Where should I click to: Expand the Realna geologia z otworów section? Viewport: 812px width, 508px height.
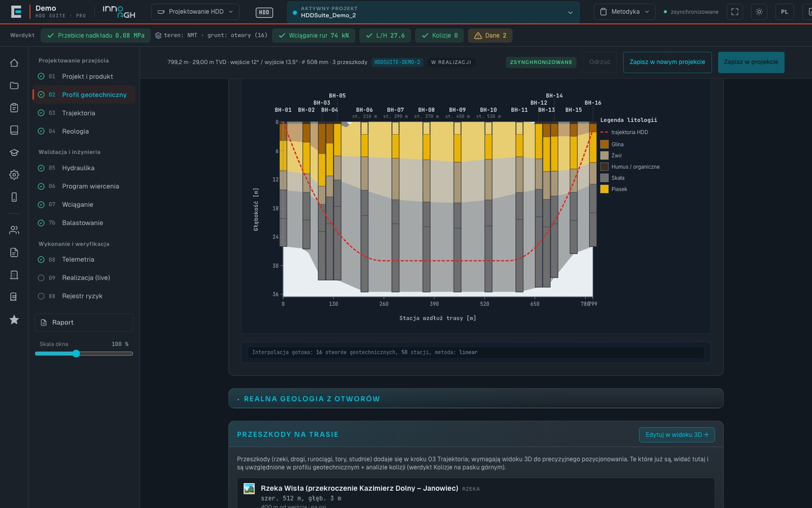(476, 399)
